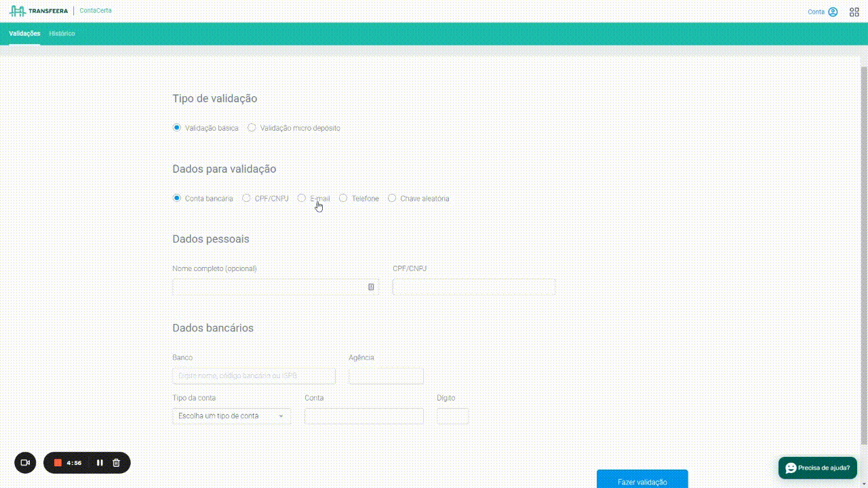This screenshot has width=868, height=488.
Task: Click the clipboard icon in the Nome completo field
Action: (370, 287)
